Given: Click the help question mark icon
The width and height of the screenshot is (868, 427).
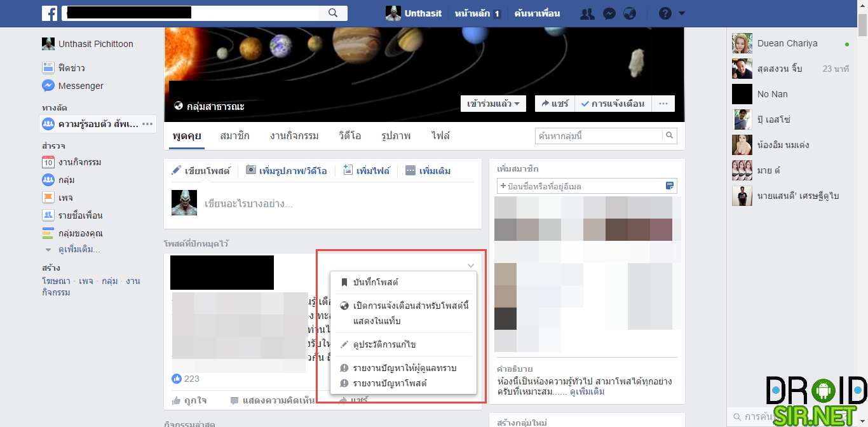Looking at the screenshot, I should (665, 14).
